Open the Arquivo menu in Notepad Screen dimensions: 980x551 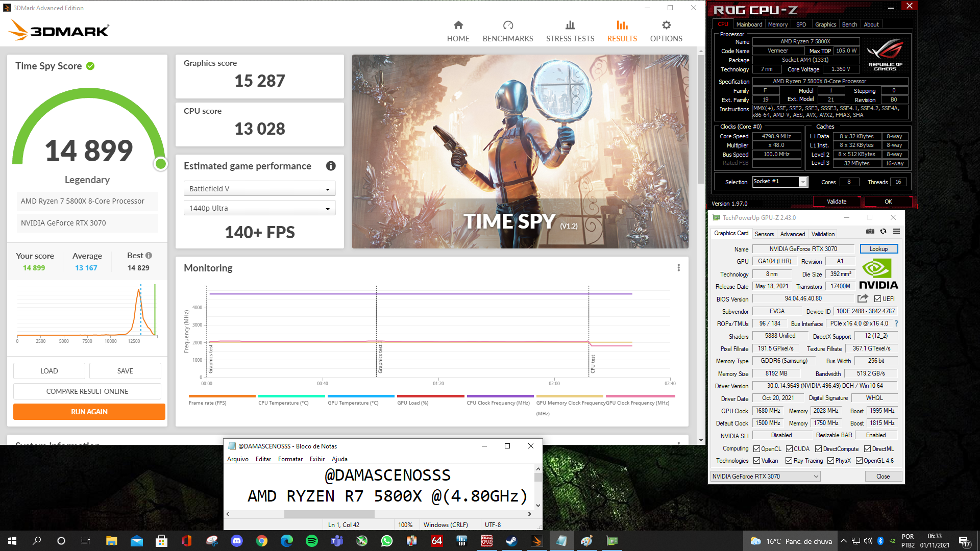238,459
